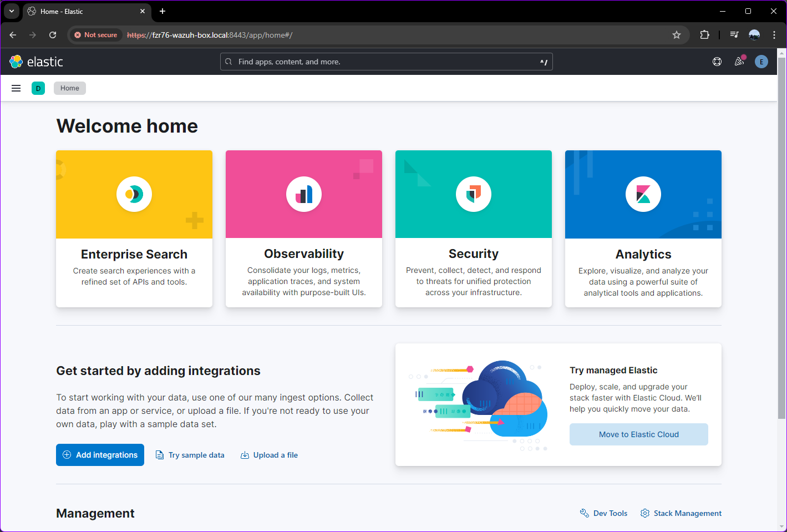787x532 pixels.
Task: Open the browser media control icon
Action: click(734, 35)
